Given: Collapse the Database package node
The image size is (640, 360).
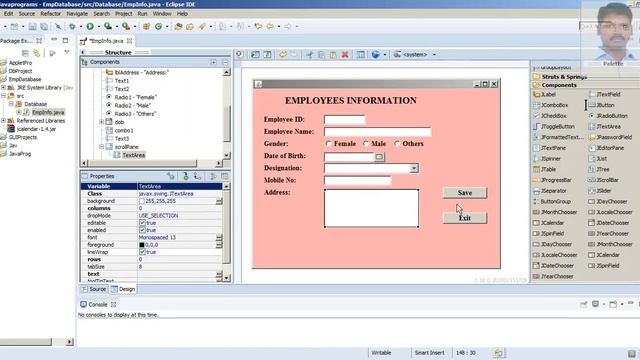Looking at the screenshot, I should point(11,104).
